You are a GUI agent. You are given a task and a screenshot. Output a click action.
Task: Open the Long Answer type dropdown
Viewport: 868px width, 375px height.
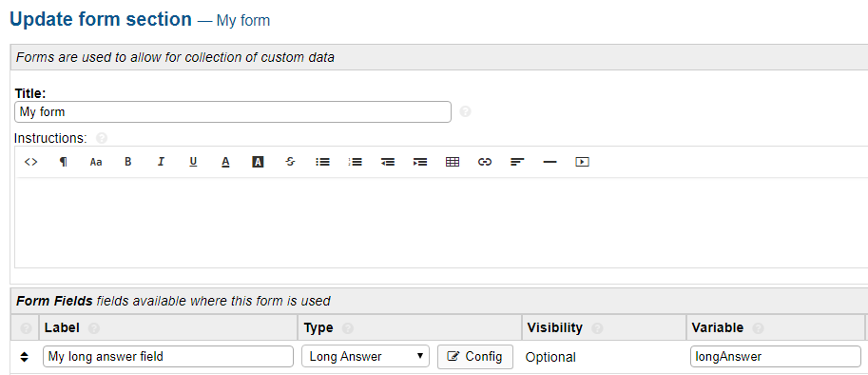pyautogui.click(x=365, y=356)
